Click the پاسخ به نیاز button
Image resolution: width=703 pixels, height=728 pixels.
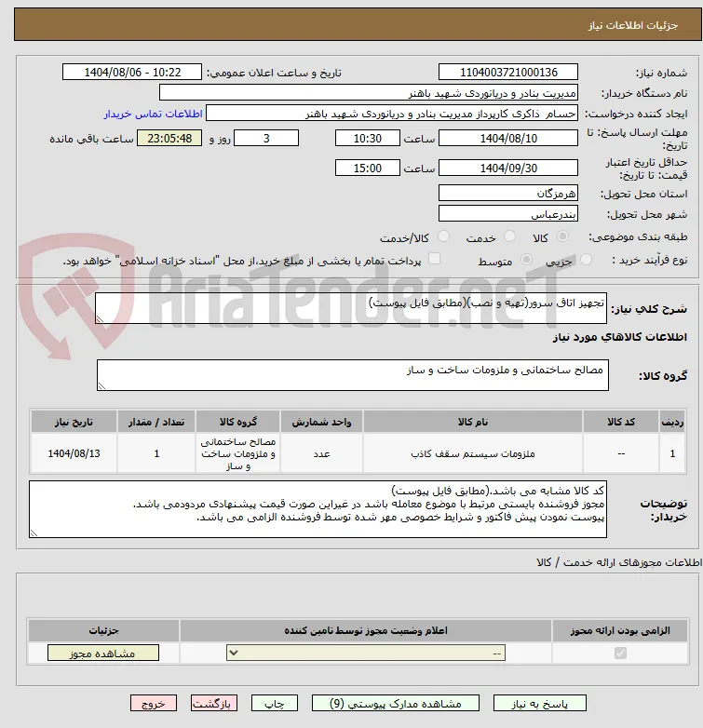pyautogui.click(x=539, y=704)
